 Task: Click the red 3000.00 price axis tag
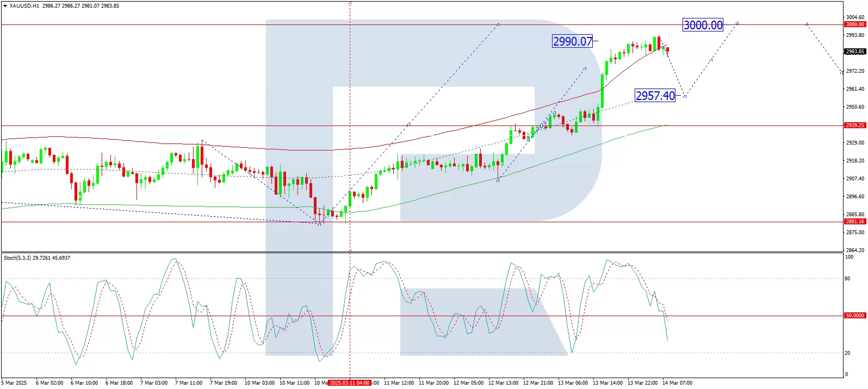pyautogui.click(x=854, y=24)
